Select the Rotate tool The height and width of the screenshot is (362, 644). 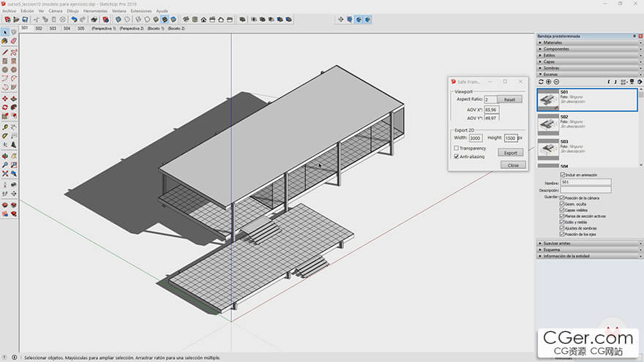(x=5, y=108)
